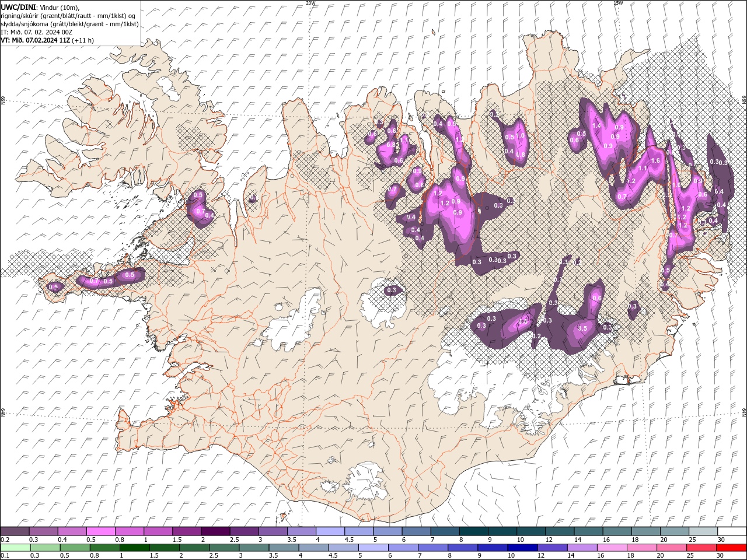Click the 15W longitude label
The height and width of the screenshot is (560, 747).
coord(618,3)
